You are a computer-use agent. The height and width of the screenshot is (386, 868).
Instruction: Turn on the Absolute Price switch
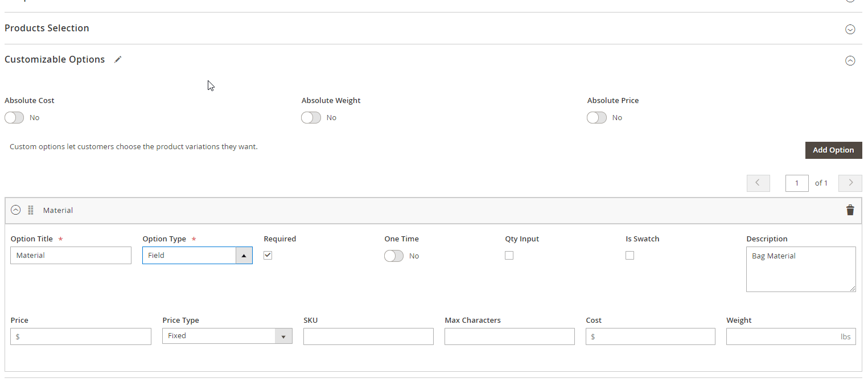597,117
